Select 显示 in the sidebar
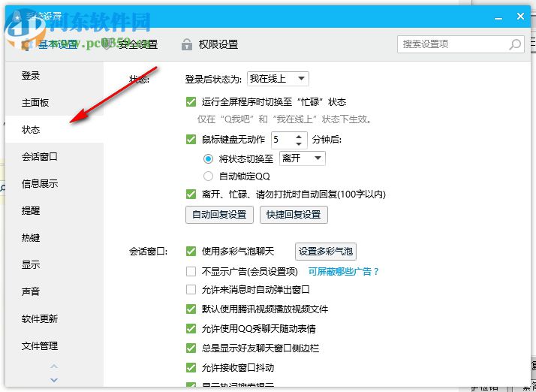The image size is (536, 392). pyautogui.click(x=54, y=265)
